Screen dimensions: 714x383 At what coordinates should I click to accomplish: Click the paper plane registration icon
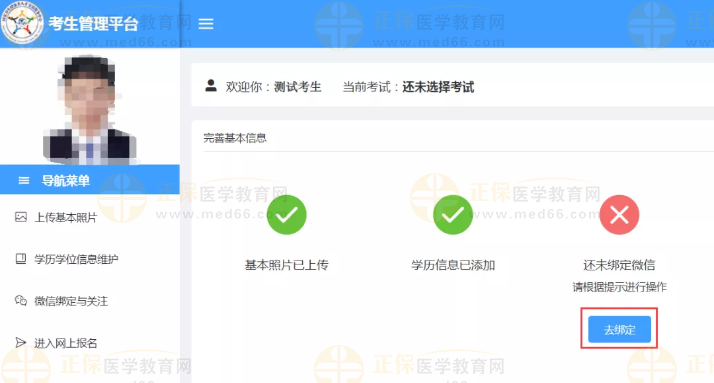(x=20, y=342)
